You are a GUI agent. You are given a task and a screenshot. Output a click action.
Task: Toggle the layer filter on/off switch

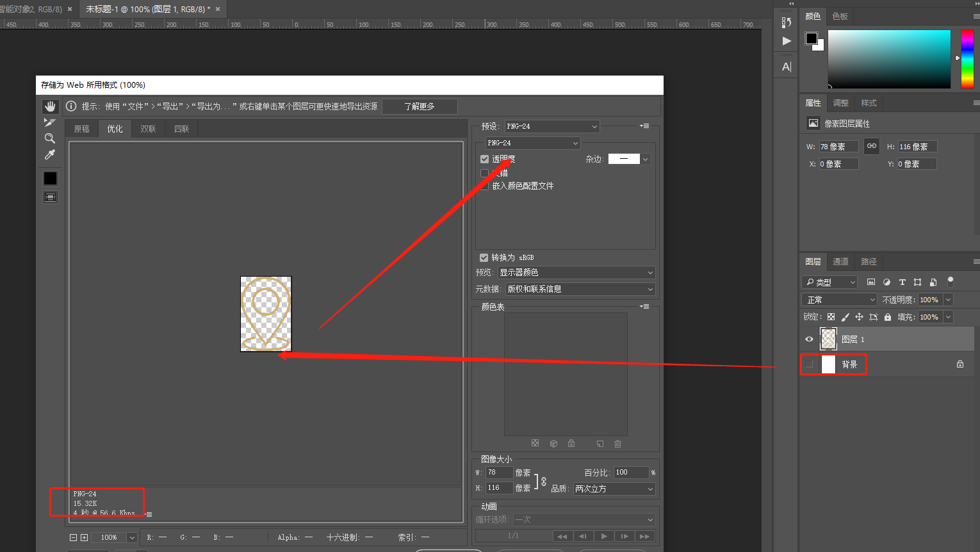click(x=951, y=281)
